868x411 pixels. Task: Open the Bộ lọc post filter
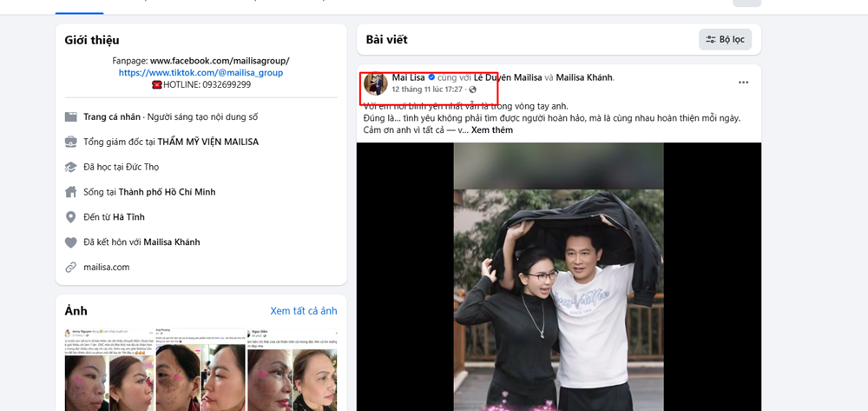tap(725, 39)
